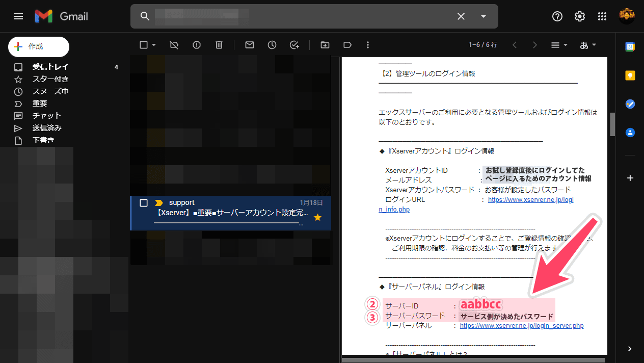
Task: Open Contacts side panel icon
Action: coord(630,133)
